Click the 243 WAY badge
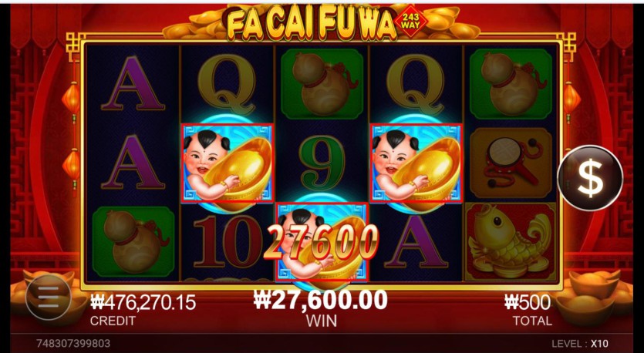Viewport: 644px width, 353px height. [411, 21]
